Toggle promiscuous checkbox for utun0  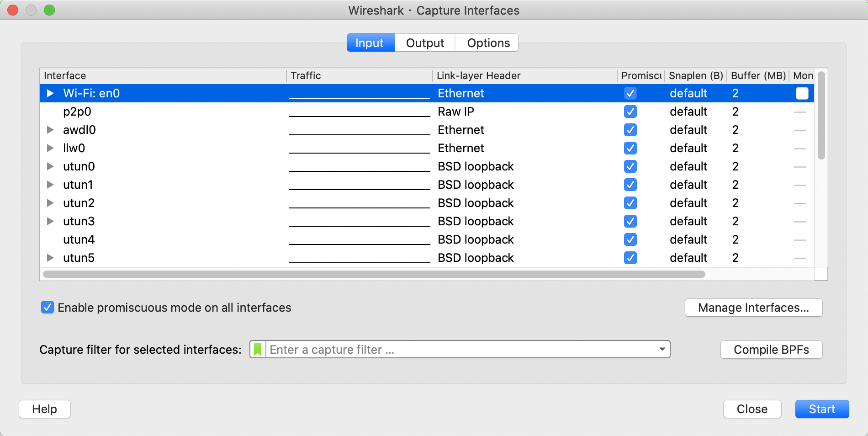(x=630, y=166)
